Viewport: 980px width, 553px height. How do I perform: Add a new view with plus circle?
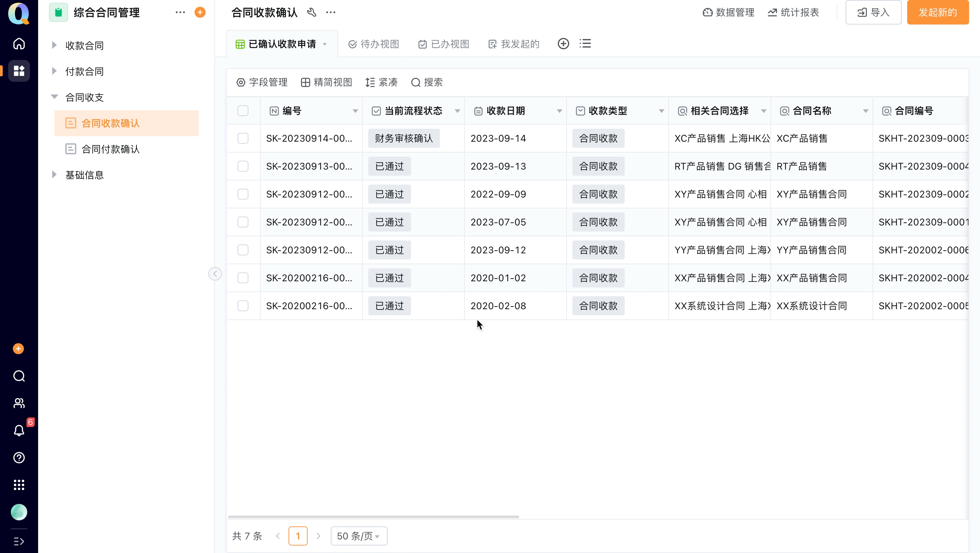pos(563,44)
